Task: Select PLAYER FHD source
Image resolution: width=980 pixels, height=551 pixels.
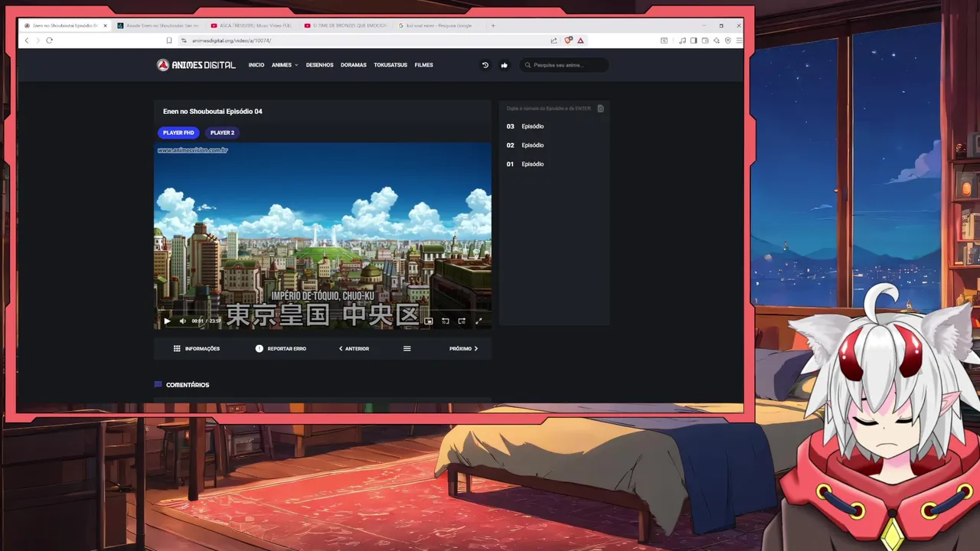Action: tap(178, 132)
